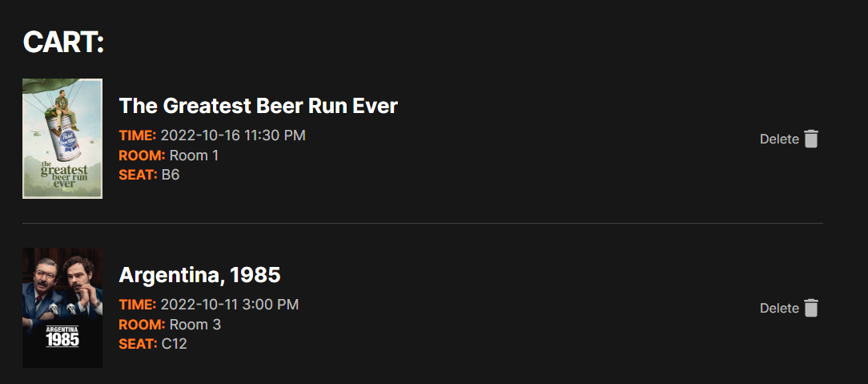The height and width of the screenshot is (384, 868).
Task: Click the showtime 2022-10-11 3:00 PM
Action: (x=230, y=305)
